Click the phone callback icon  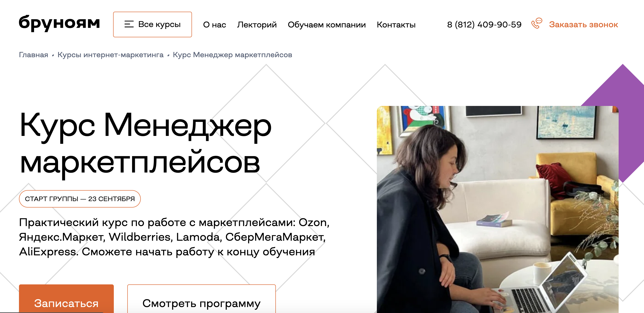point(537,24)
